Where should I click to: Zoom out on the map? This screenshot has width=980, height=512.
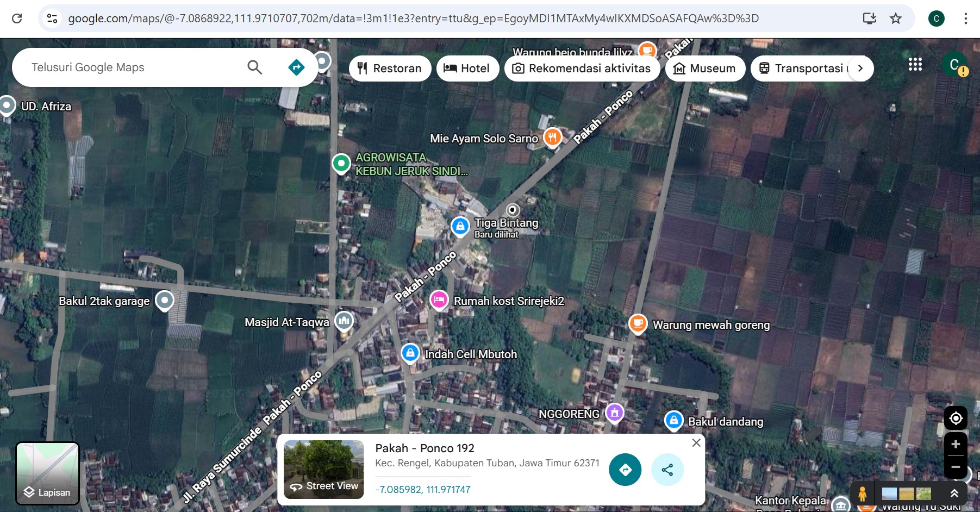point(955,467)
